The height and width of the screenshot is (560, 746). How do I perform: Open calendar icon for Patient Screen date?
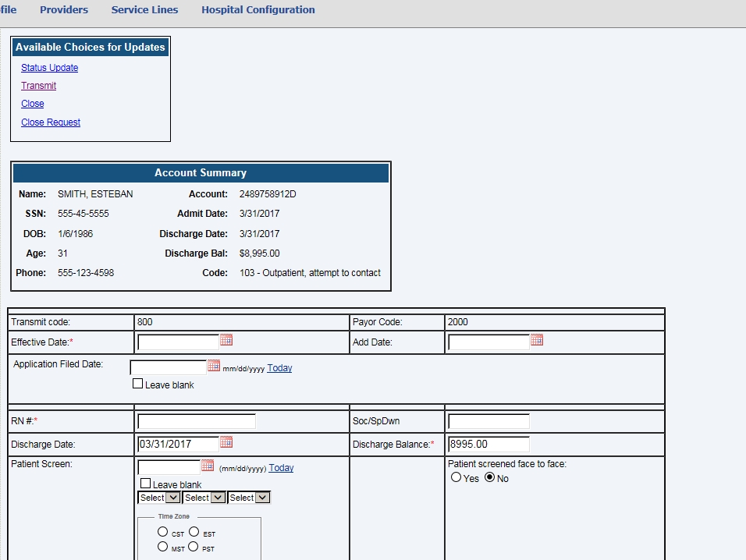tap(208, 466)
